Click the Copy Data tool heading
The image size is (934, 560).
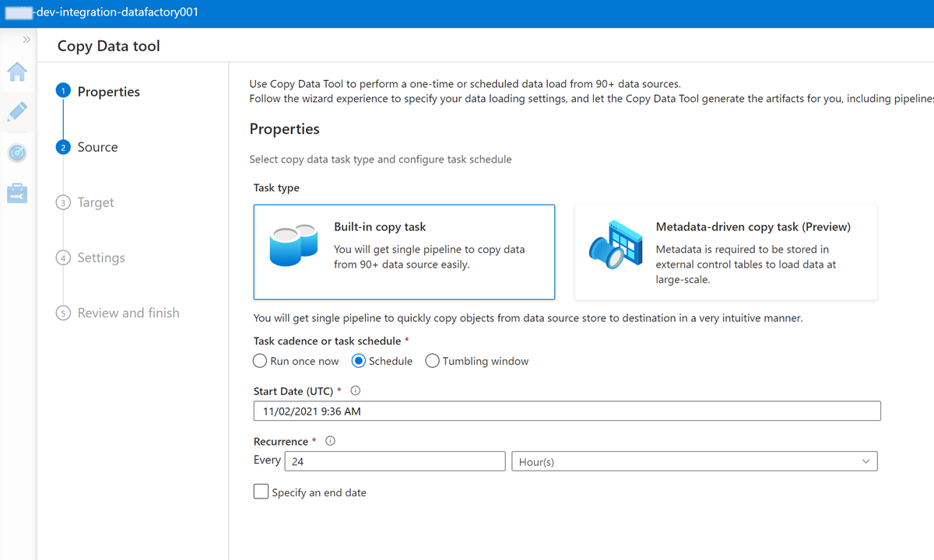(x=109, y=46)
